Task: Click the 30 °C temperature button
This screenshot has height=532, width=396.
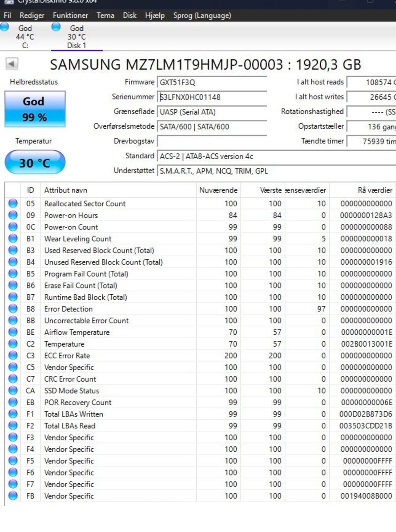Action: click(35, 162)
